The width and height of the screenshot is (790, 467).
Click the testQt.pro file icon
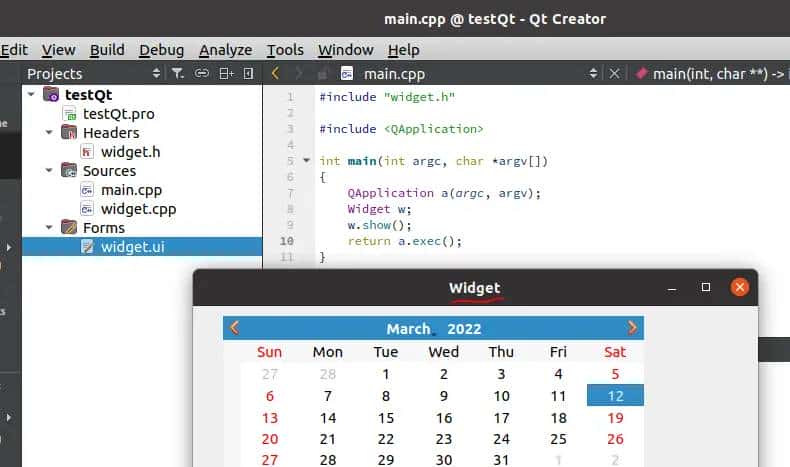click(x=70, y=114)
